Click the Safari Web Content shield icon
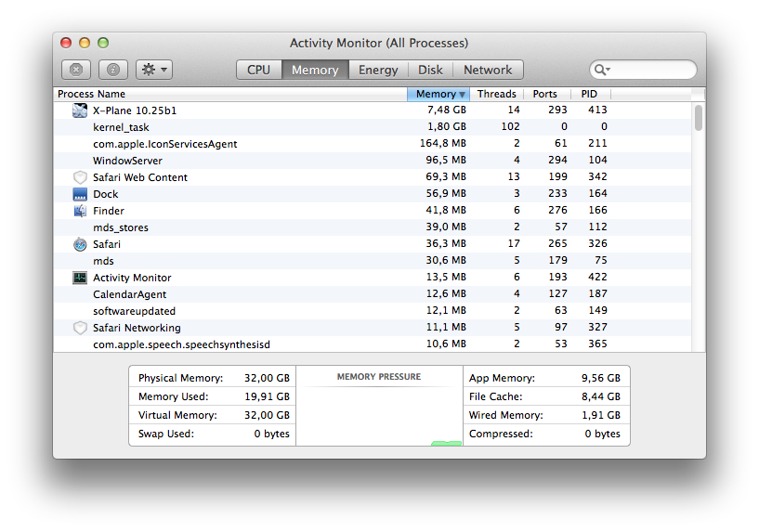759x532 pixels. coord(80,177)
